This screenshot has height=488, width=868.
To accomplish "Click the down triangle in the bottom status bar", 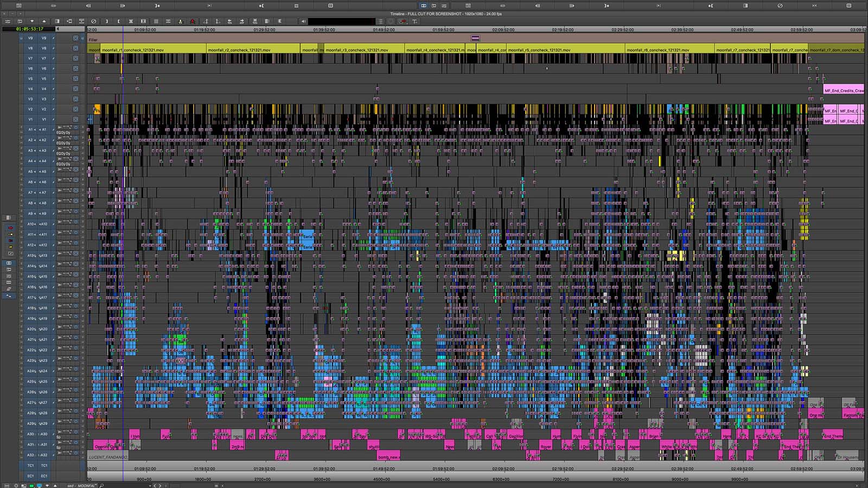I will (47, 486).
